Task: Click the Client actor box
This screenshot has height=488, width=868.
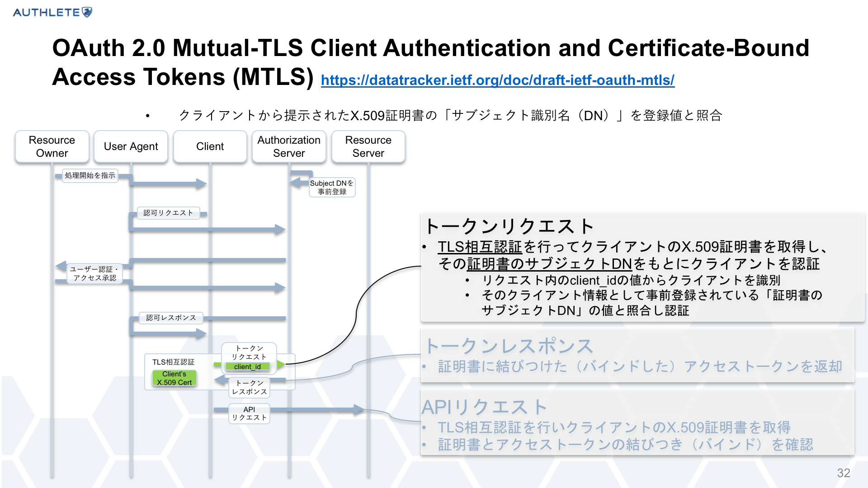Action: 210,146
